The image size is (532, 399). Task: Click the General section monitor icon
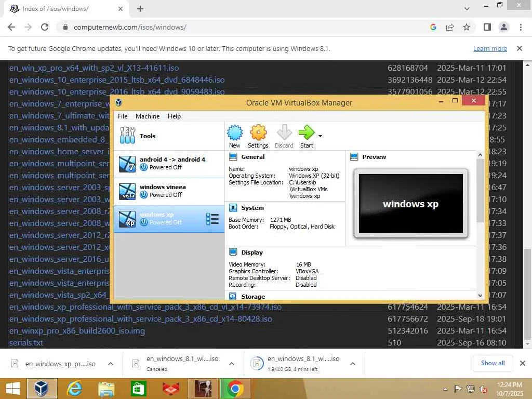click(x=233, y=157)
